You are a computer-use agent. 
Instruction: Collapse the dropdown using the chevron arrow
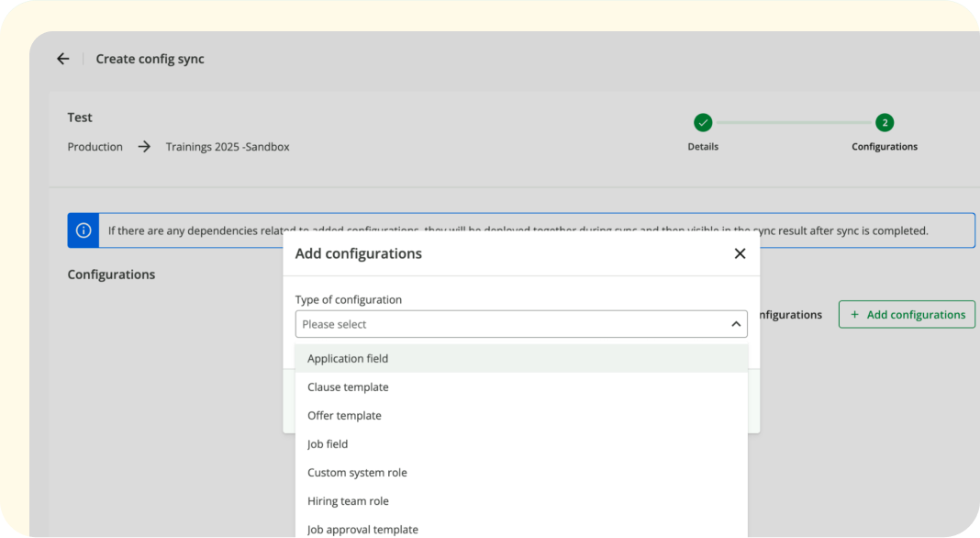[x=735, y=324]
